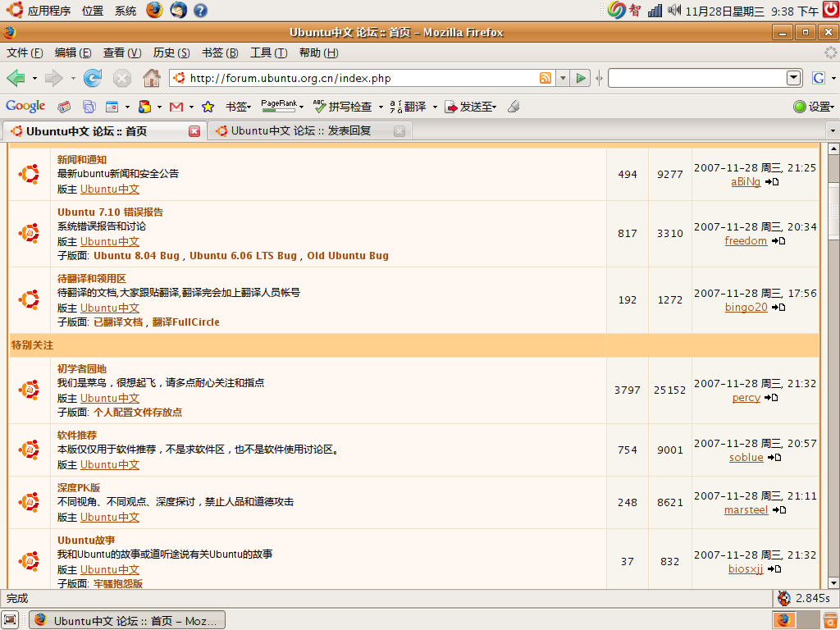Screen dimensions: 840x630
Task: Open the list all tabs dropdown arrow
Action: point(833,130)
